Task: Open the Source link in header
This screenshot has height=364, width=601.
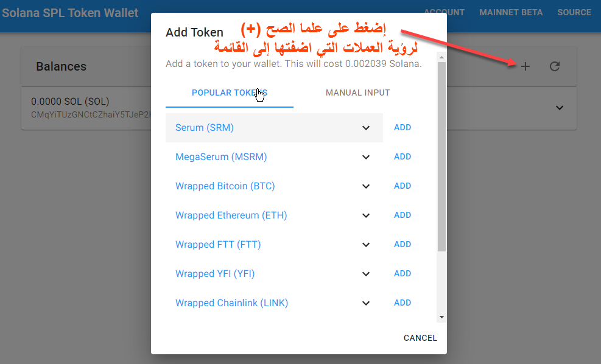Action: [574, 12]
